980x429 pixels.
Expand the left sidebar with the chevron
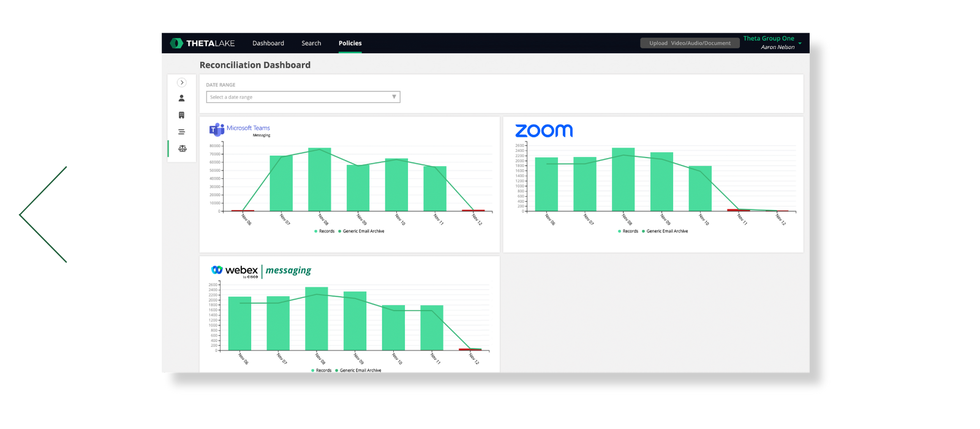tap(182, 82)
